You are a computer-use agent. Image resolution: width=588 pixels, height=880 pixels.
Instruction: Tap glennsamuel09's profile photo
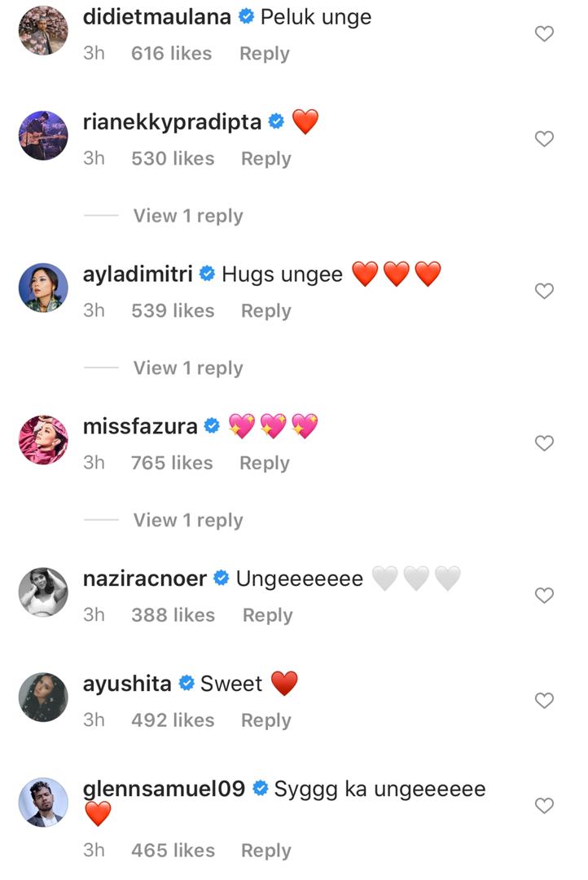(x=42, y=803)
